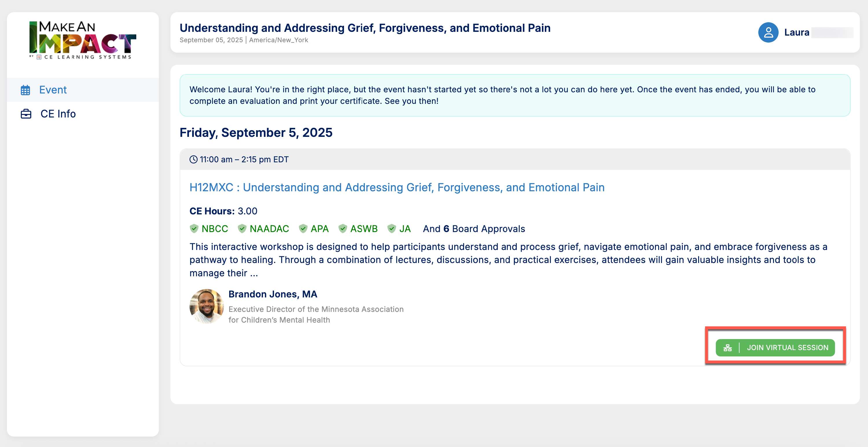Click the NAADAC shield checkmark icon
Screen dimensions: 868x447
coord(242,229)
